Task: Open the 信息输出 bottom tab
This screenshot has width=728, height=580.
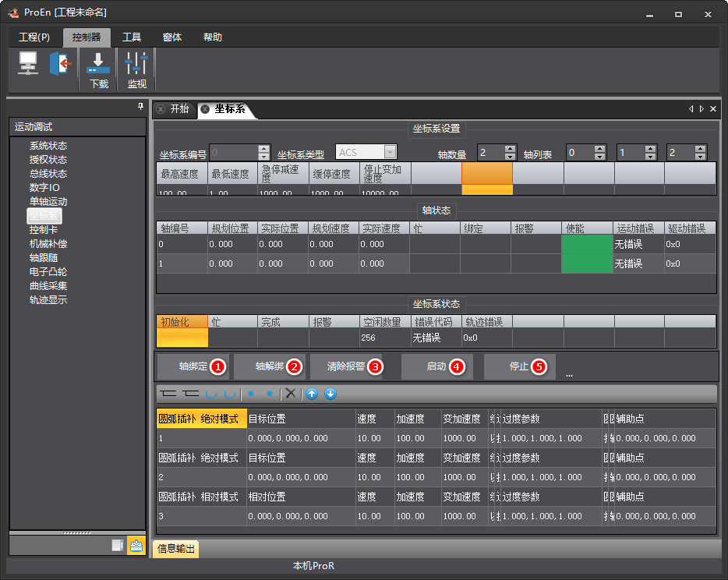Action: (x=175, y=548)
